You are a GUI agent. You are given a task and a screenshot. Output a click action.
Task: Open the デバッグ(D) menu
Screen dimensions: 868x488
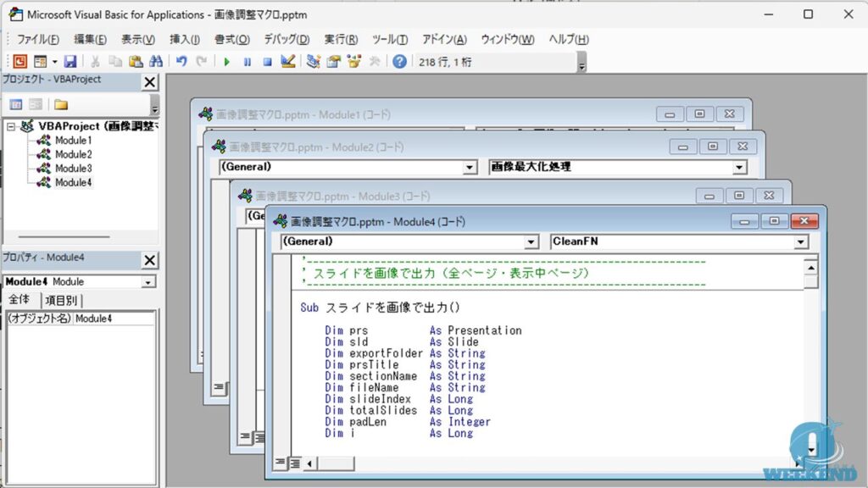tap(287, 39)
